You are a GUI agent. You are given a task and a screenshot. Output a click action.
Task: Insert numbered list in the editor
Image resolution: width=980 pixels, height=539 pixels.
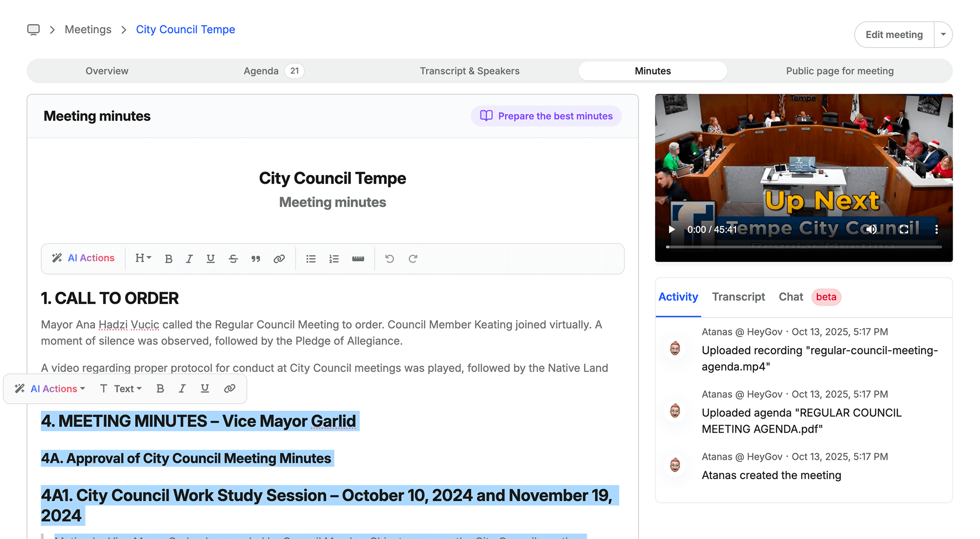point(334,258)
